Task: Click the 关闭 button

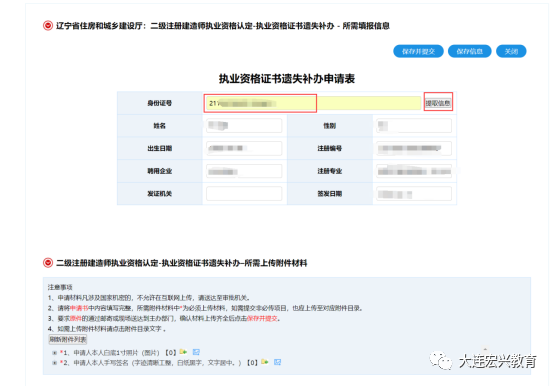Action: click(x=511, y=51)
